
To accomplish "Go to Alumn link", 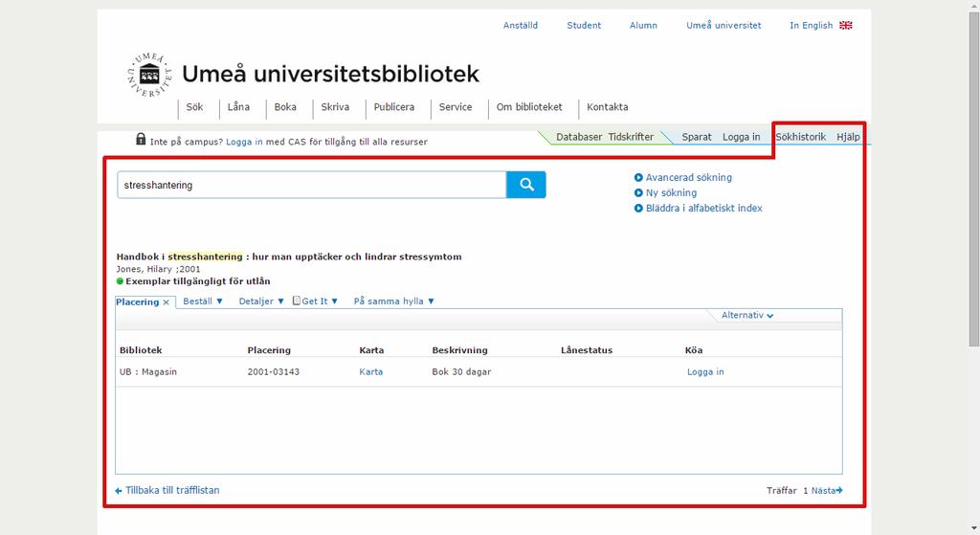I will (x=643, y=26).
